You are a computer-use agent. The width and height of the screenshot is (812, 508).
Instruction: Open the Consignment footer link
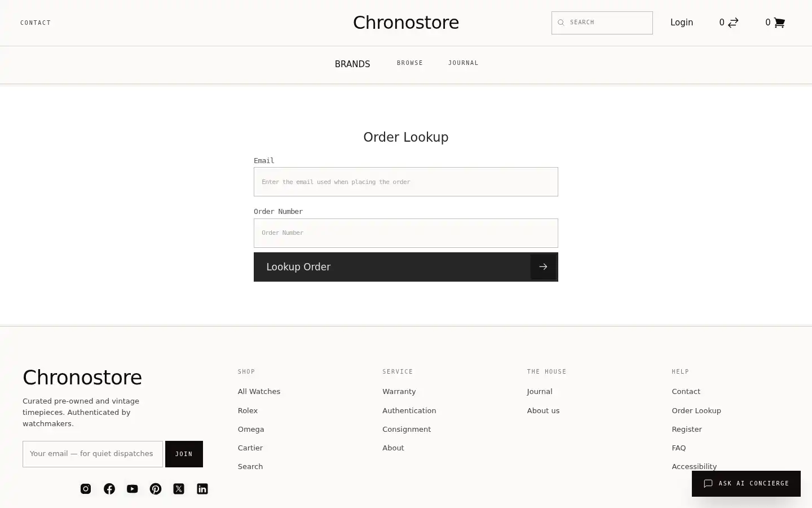point(407,429)
